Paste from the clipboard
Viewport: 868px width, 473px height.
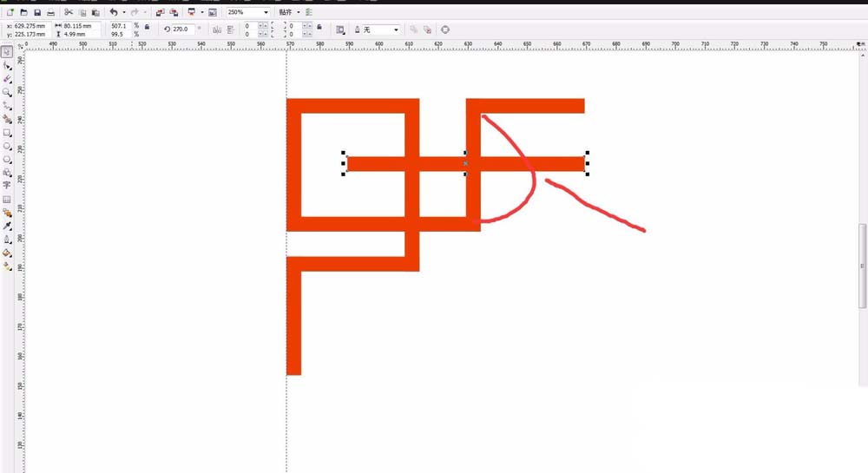(x=95, y=12)
